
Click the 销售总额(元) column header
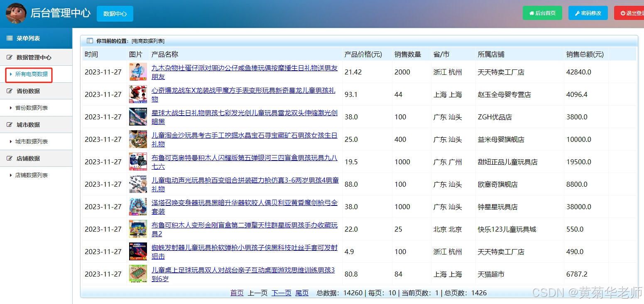(x=585, y=54)
